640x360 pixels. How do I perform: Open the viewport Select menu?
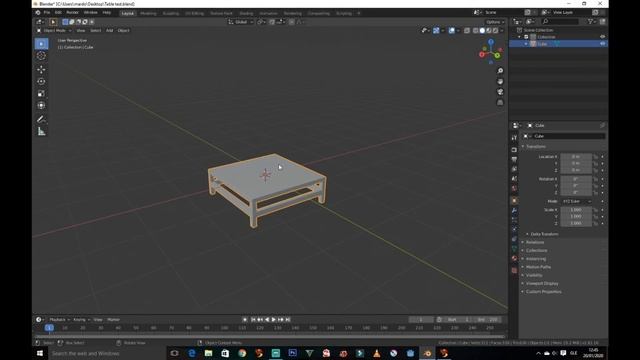[x=96, y=31]
